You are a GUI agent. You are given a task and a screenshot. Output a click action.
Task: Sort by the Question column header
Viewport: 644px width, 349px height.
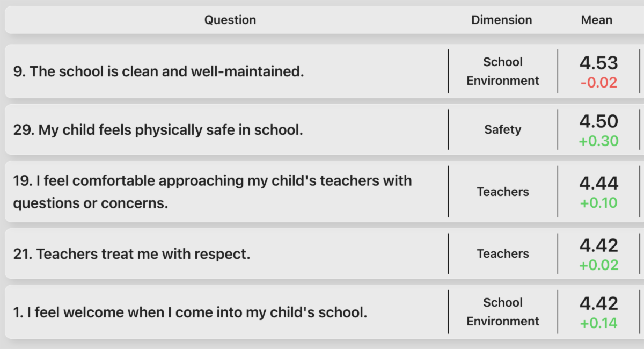pos(230,20)
